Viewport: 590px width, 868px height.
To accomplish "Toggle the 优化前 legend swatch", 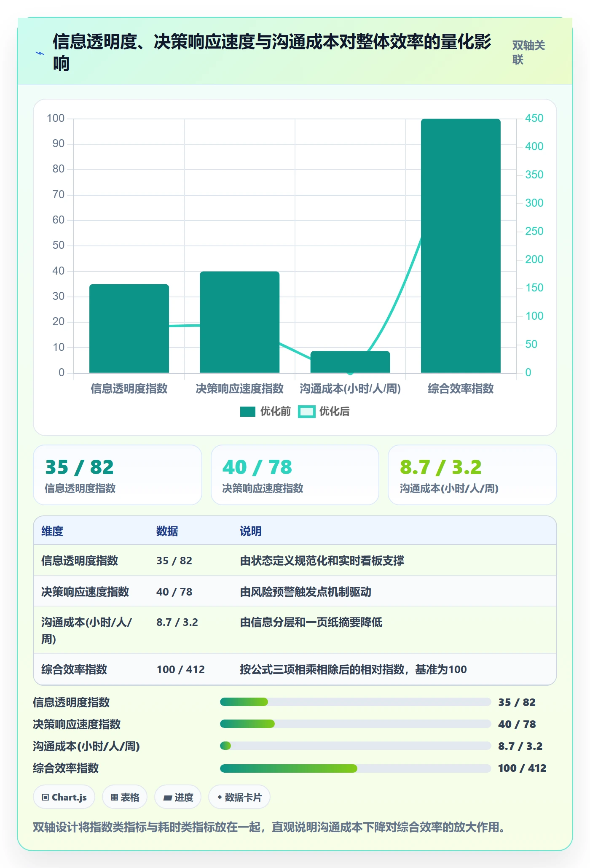I will (x=248, y=412).
